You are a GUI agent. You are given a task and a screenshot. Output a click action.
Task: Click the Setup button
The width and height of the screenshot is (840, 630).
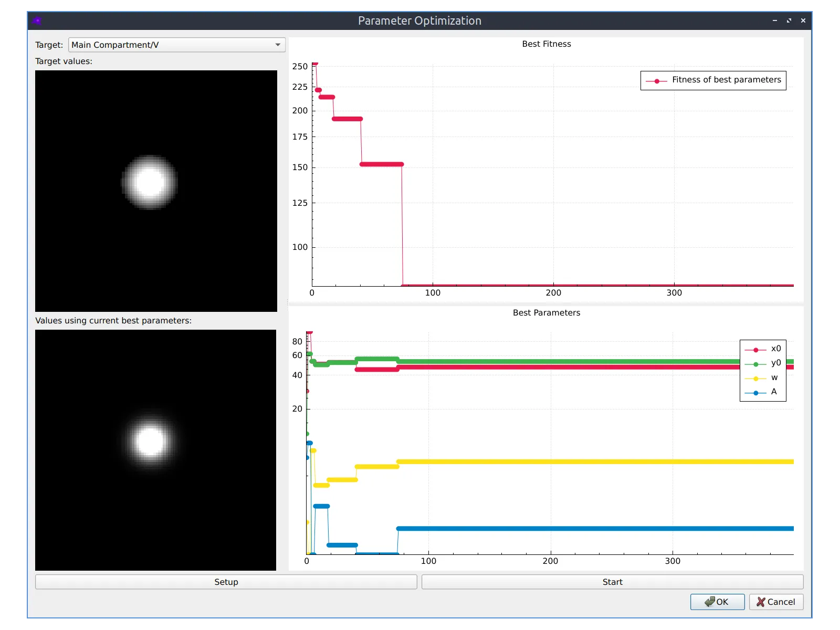pos(226,582)
